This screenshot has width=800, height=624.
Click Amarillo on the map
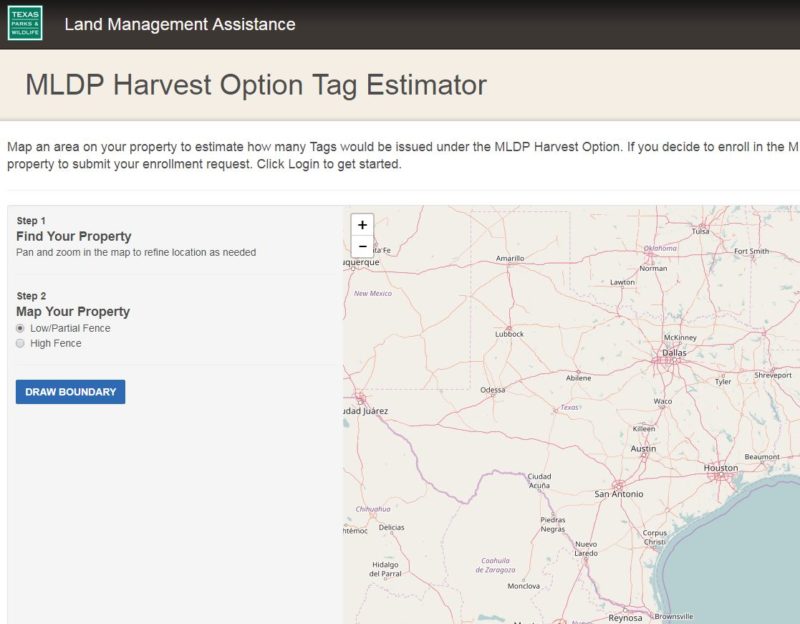point(510,258)
